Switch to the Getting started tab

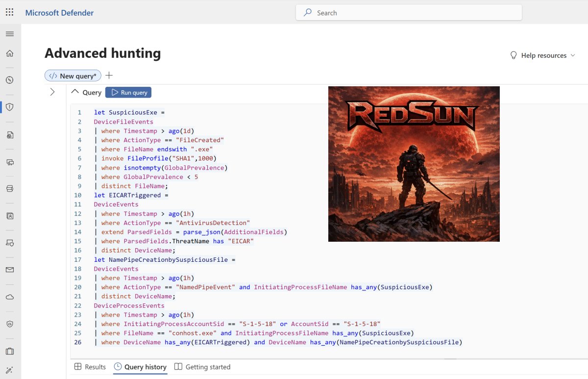coord(202,367)
